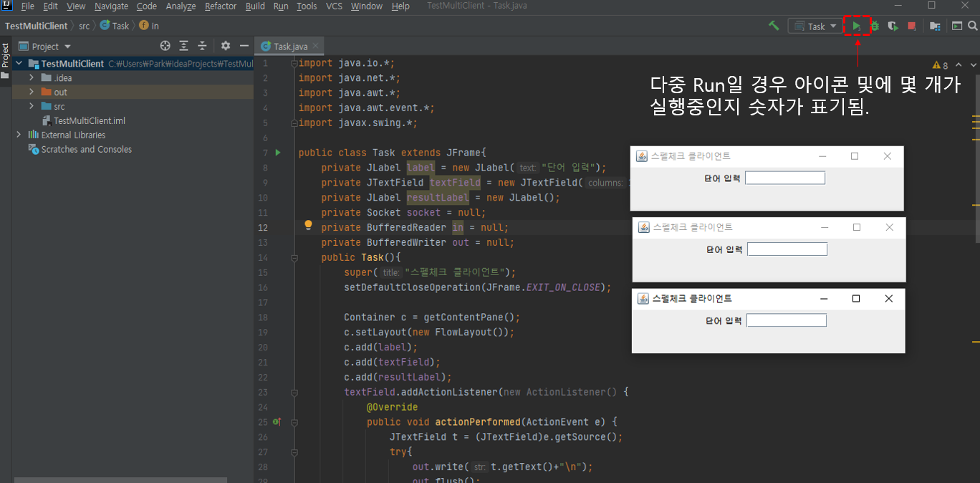
Task: Open Project panel gear settings
Action: [x=226, y=46]
